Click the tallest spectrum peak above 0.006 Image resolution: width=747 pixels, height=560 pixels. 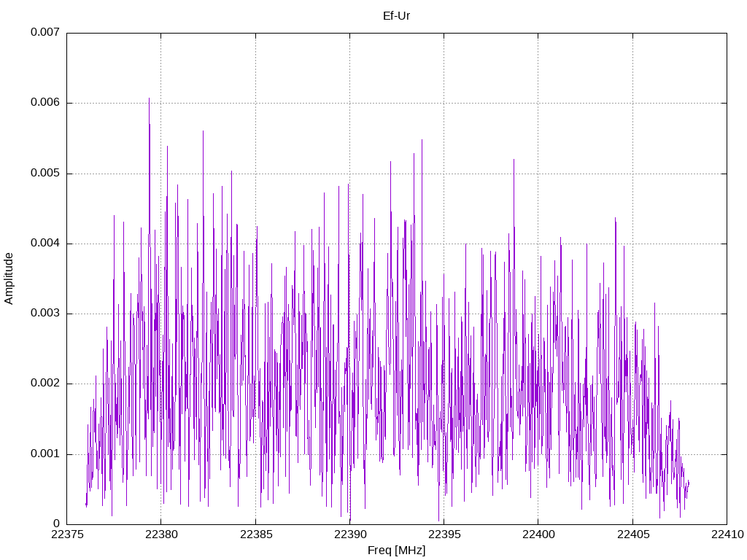pos(149,99)
